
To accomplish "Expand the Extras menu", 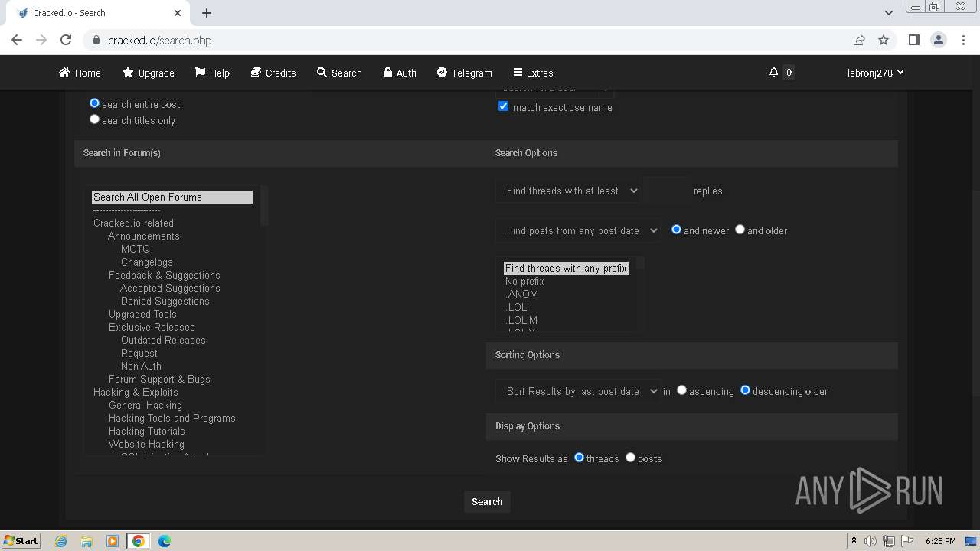I will [533, 73].
